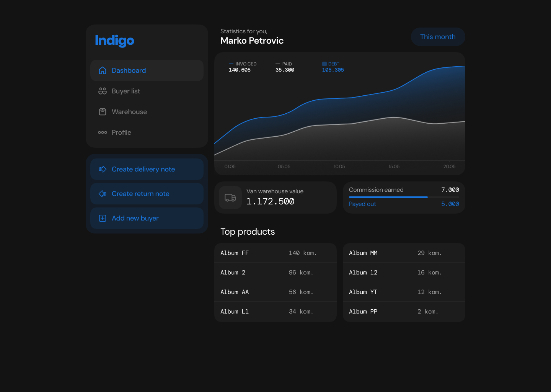
Task: Click the Dashboard home icon
Action: coord(103,70)
